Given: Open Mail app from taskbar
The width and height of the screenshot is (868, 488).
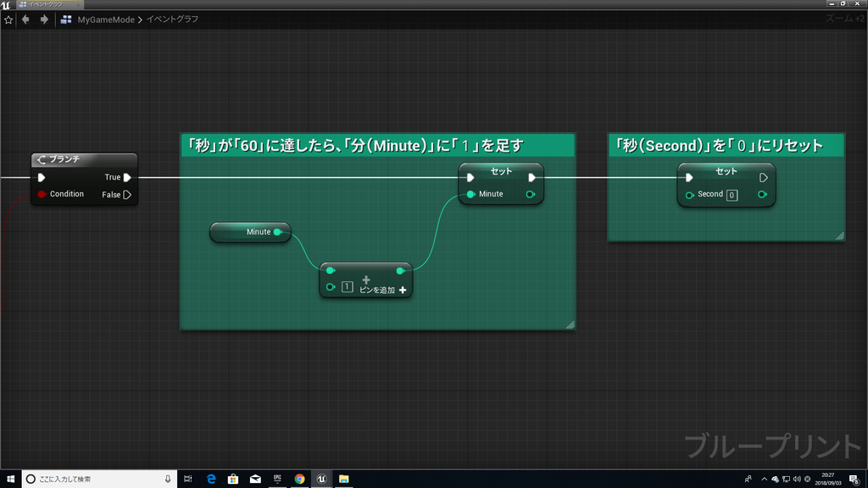Looking at the screenshot, I should coord(255,480).
